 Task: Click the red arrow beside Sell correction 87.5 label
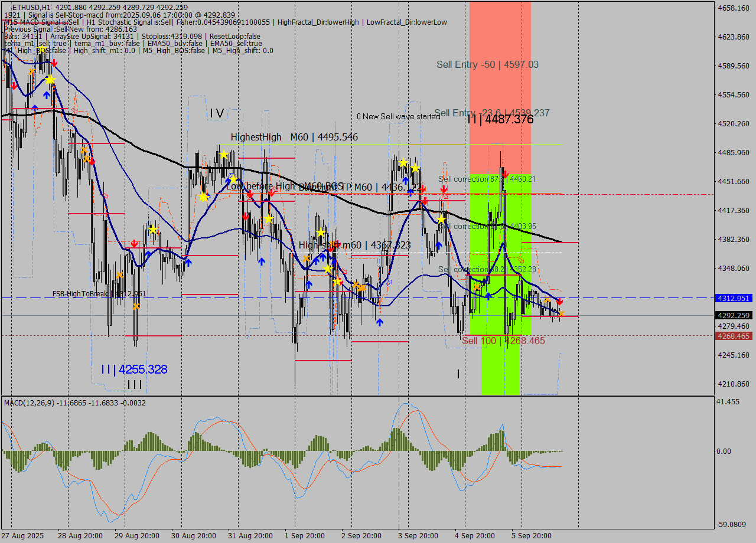506,174
